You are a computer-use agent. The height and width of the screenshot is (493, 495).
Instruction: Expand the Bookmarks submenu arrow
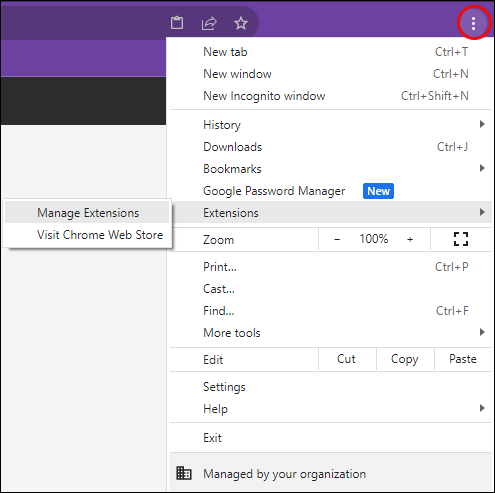pyautogui.click(x=482, y=168)
